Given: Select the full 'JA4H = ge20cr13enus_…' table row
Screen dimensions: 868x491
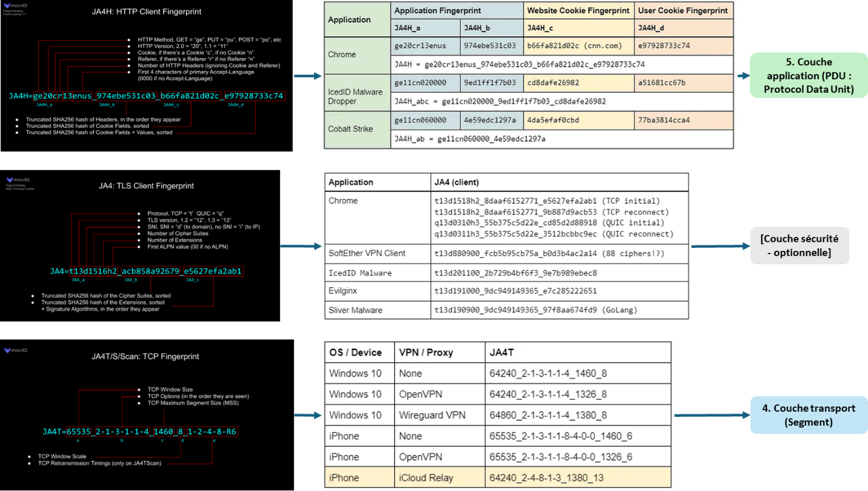Looking at the screenshot, I should pyautogui.click(x=562, y=64).
